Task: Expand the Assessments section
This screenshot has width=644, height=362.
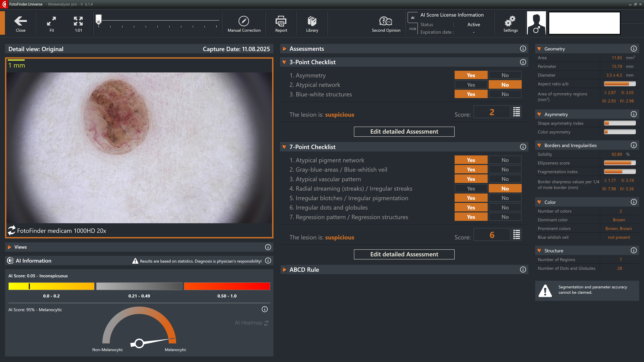Action: point(284,49)
